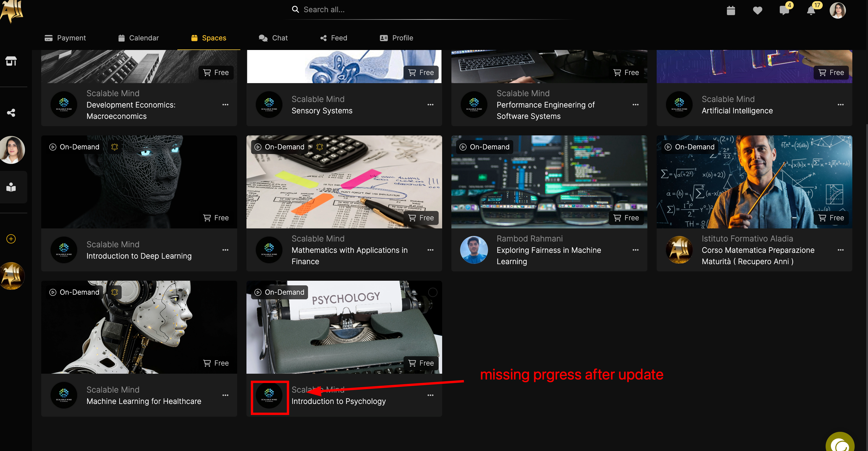Click Free button on Machine Learning for Healthcare
Viewport: 868px width, 451px height.
click(x=216, y=363)
